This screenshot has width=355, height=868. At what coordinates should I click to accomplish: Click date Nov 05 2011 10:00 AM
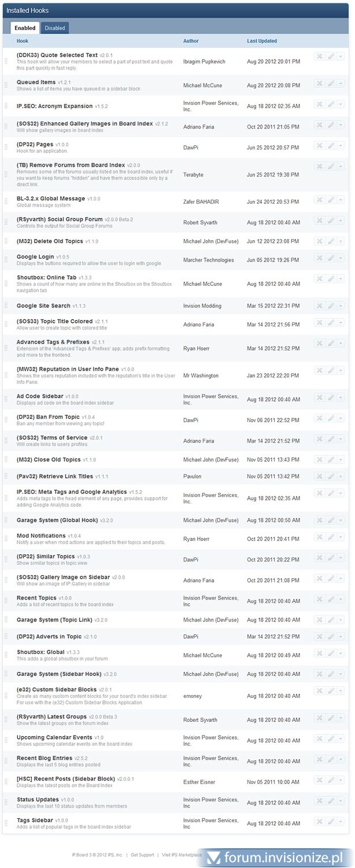click(273, 782)
